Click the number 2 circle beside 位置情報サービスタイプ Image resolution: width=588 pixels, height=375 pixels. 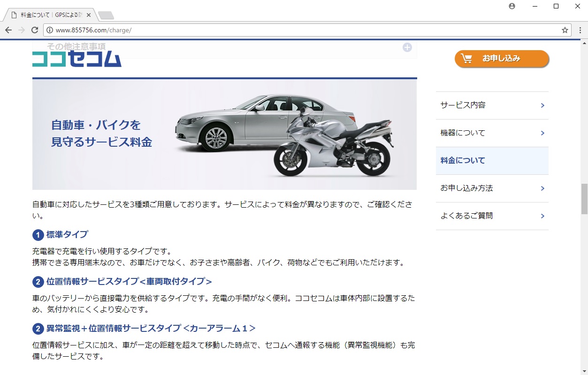coord(38,282)
